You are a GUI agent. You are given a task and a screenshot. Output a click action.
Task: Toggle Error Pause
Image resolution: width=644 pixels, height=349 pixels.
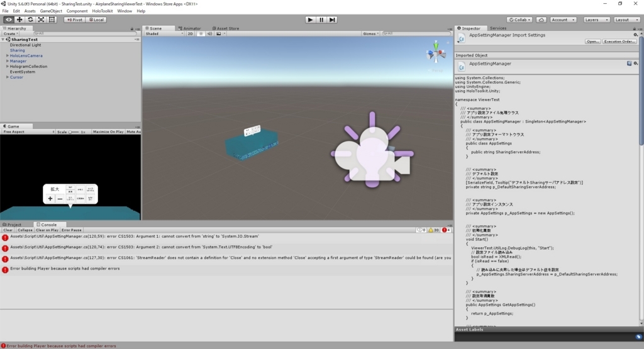pos(72,230)
